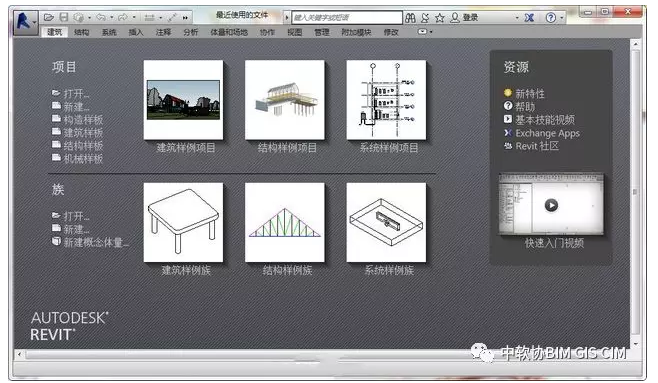Open the Revit 社区 link
Screen dimensions: 658x383
coord(537,146)
